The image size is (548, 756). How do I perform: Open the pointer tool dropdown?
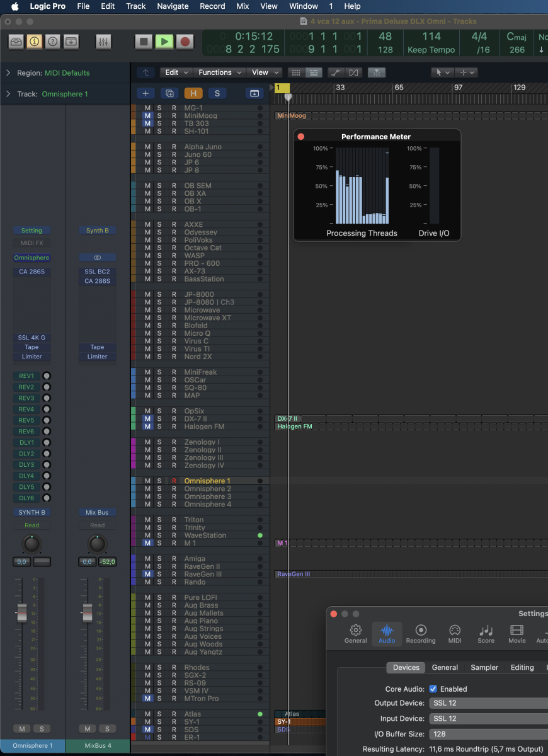point(444,72)
